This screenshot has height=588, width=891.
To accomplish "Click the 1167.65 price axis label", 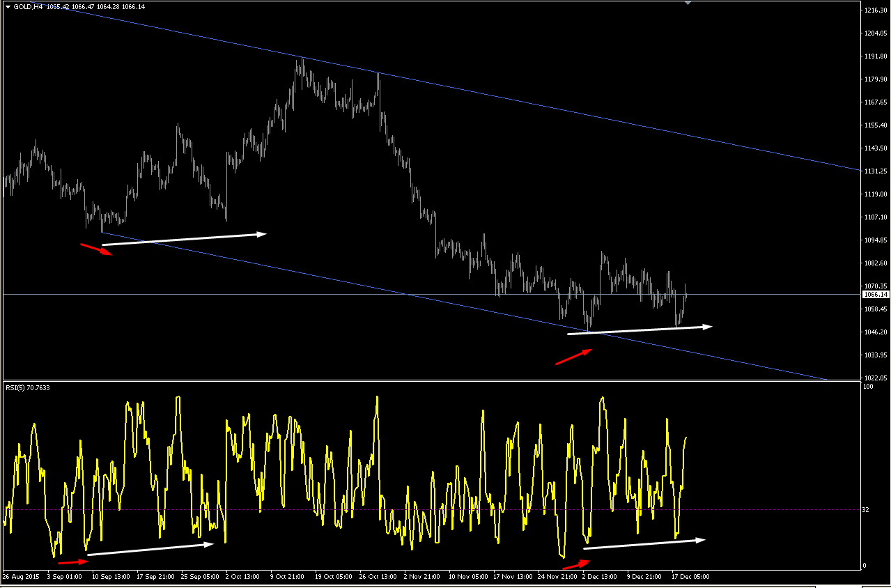I will tap(875, 102).
